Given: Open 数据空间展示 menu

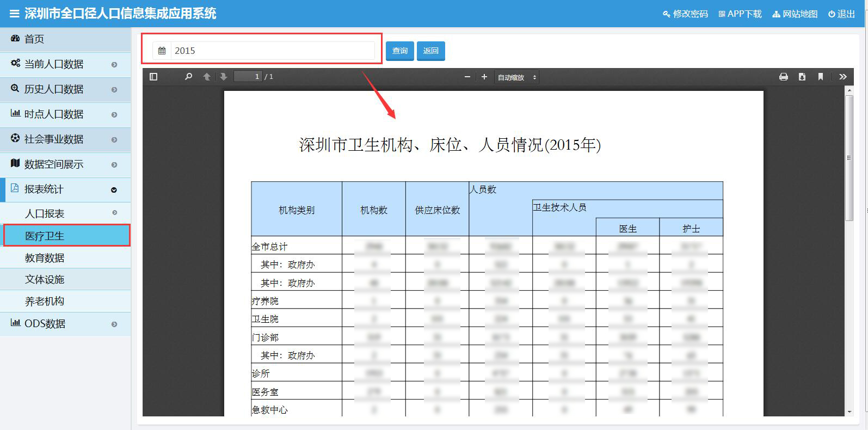Looking at the screenshot, I should pos(65,164).
